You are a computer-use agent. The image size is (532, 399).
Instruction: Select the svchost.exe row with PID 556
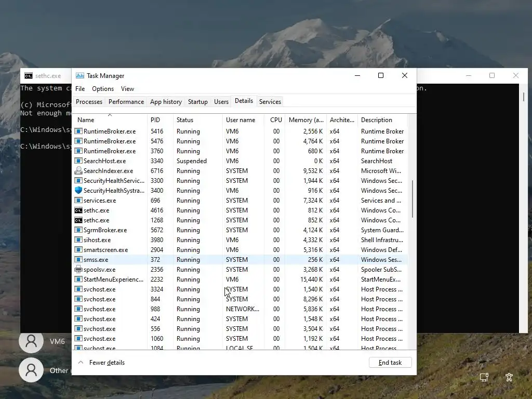click(241, 328)
